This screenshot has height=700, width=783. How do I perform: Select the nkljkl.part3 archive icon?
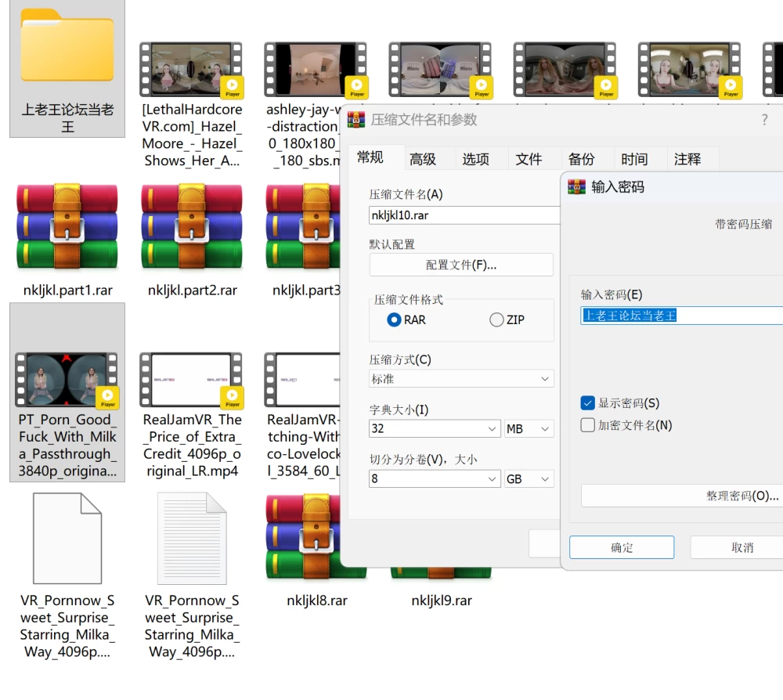[x=303, y=228]
